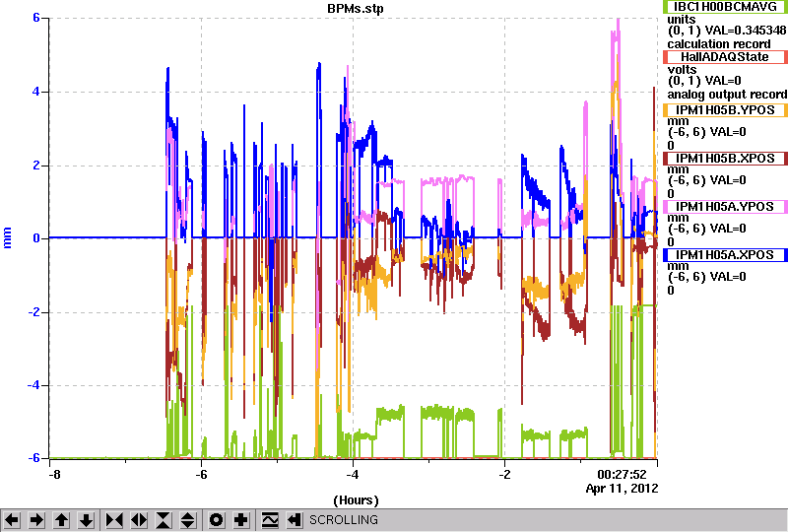Click the SCROLLING status text
788x532 pixels.
tap(343, 520)
